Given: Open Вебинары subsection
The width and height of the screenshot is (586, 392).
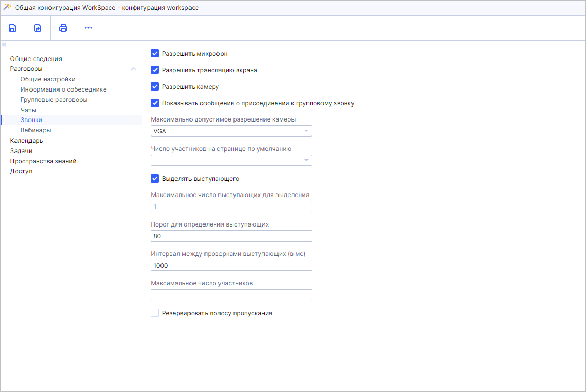Looking at the screenshot, I should coord(36,130).
